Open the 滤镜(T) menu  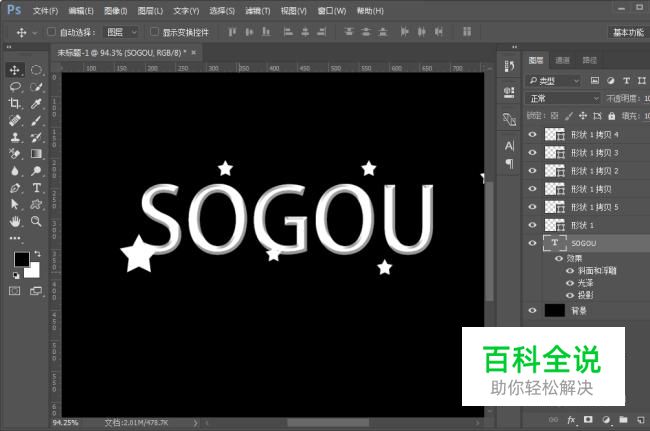(257, 11)
